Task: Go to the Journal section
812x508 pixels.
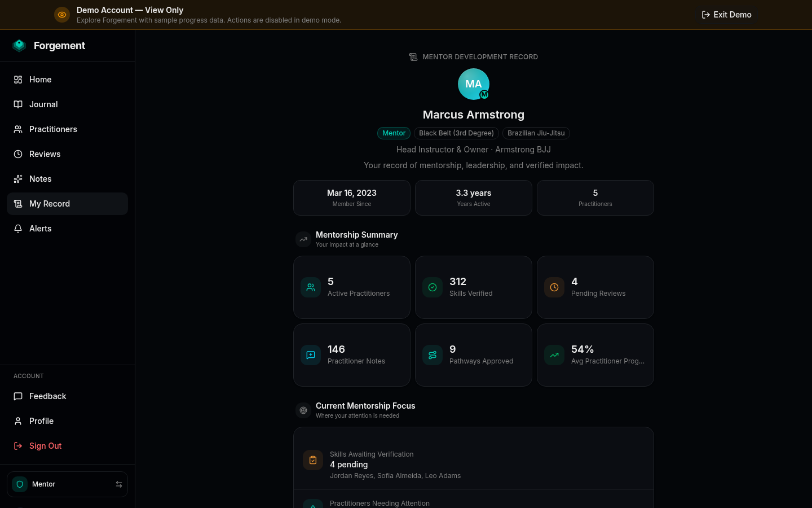Action: [x=67, y=104]
